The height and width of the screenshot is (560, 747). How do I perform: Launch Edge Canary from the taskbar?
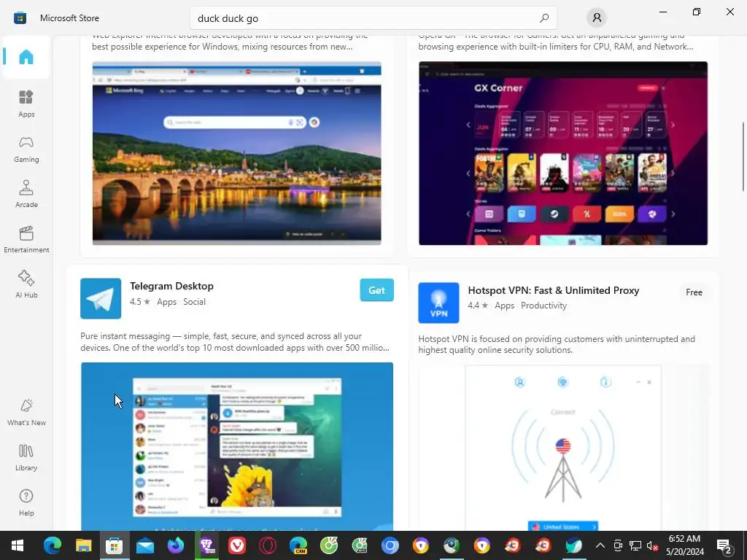[x=298, y=545]
